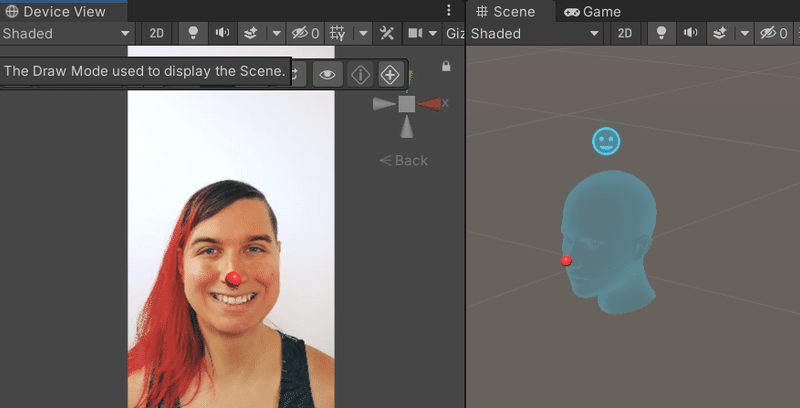Select the red nose sphere on head model
The height and width of the screenshot is (408, 800).
tap(566, 261)
